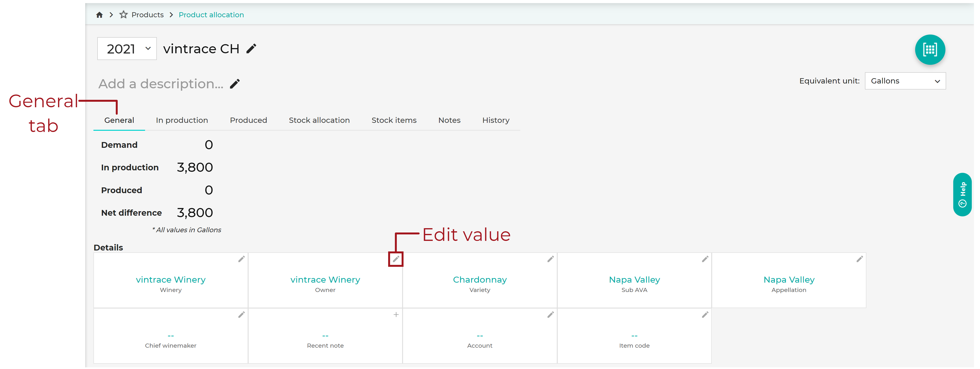Image resolution: width=980 pixels, height=369 pixels.
Task: Edit the Variety value with its pencil icon
Action: (551, 259)
